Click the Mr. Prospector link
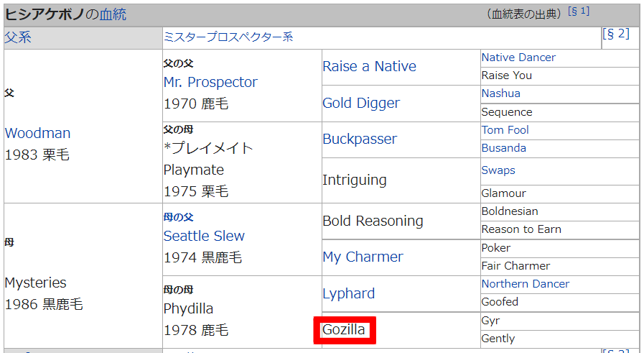644x353 pixels. click(210, 83)
